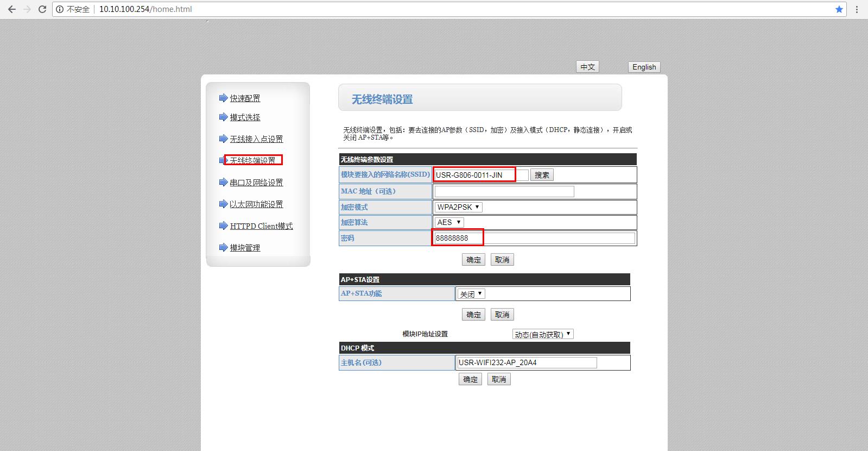Open the 加密算法 AES dropdown
Screen dimensions: 868x451
pos(449,222)
